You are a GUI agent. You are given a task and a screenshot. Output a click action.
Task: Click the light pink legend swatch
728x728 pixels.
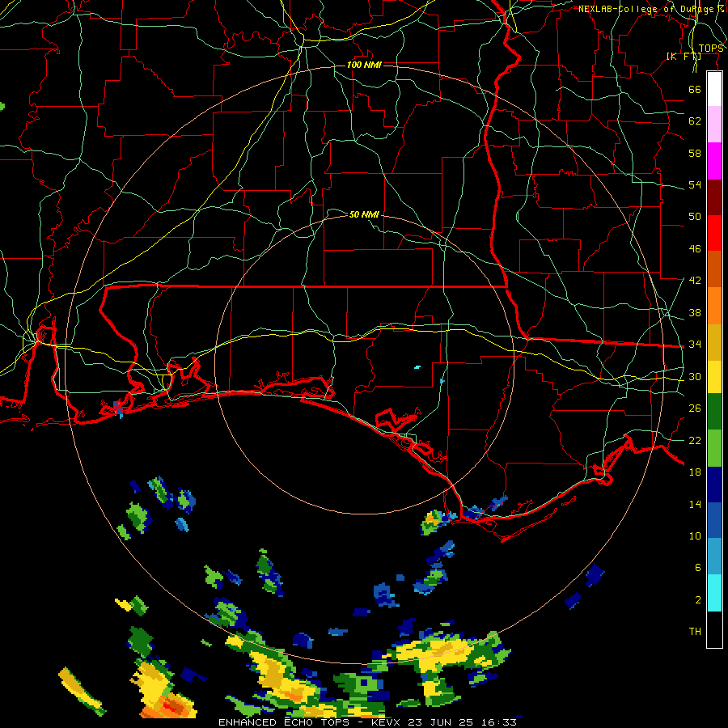[x=714, y=125]
